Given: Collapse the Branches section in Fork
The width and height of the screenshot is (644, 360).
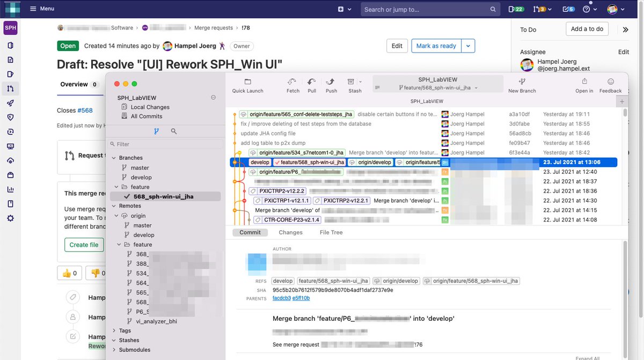Looking at the screenshot, I should click(113, 158).
